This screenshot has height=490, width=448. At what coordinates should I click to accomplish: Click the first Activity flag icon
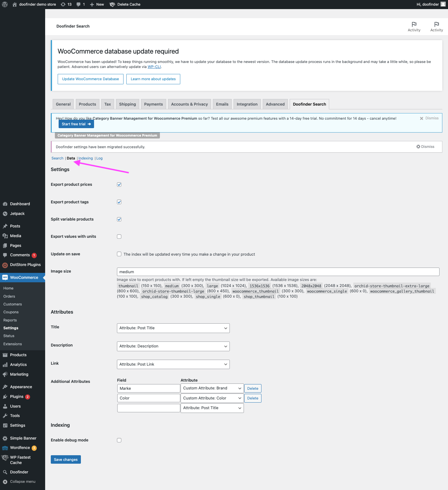coord(414,24)
